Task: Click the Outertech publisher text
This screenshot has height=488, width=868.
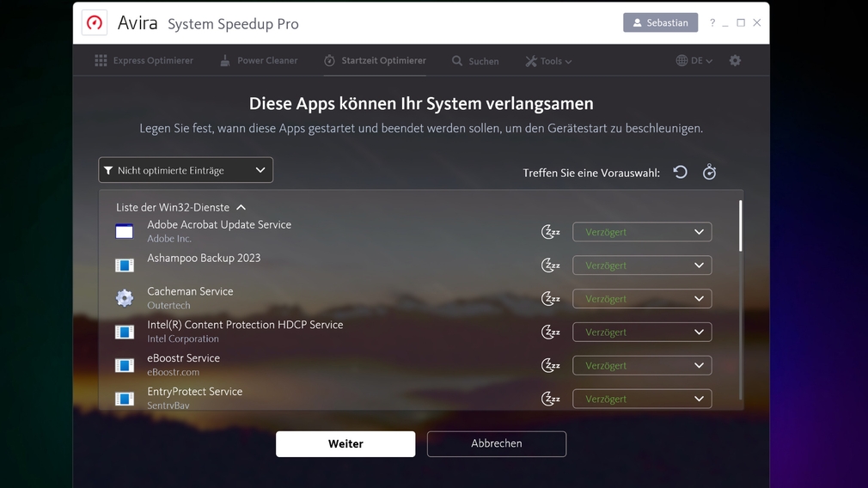Action: [x=168, y=305]
